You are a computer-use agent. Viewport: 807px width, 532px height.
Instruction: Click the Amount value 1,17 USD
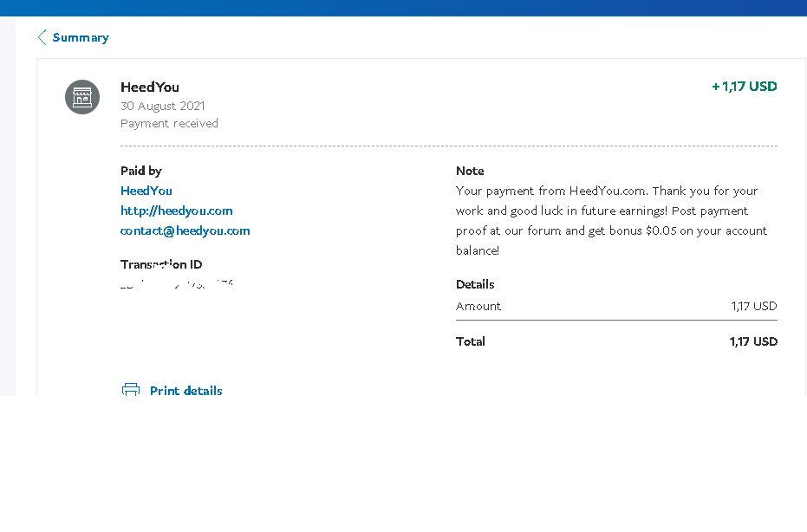pyautogui.click(x=754, y=306)
